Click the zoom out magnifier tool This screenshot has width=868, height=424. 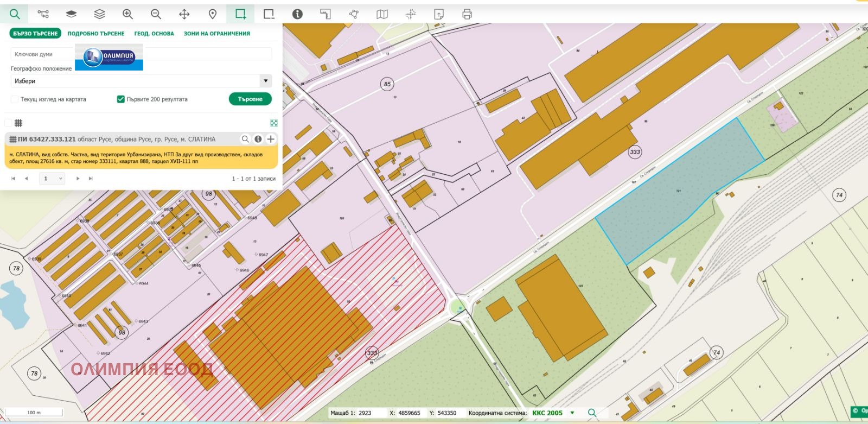click(x=156, y=14)
